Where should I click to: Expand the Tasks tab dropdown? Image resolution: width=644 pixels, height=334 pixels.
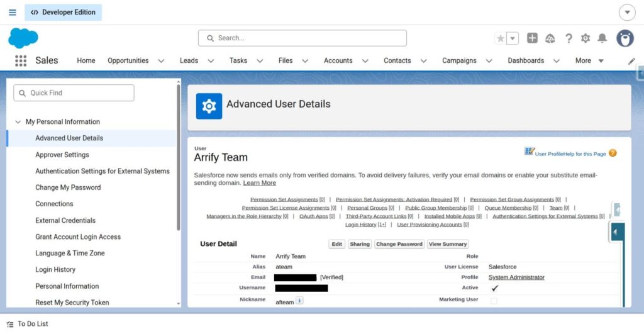pyautogui.click(x=260, y=61)
